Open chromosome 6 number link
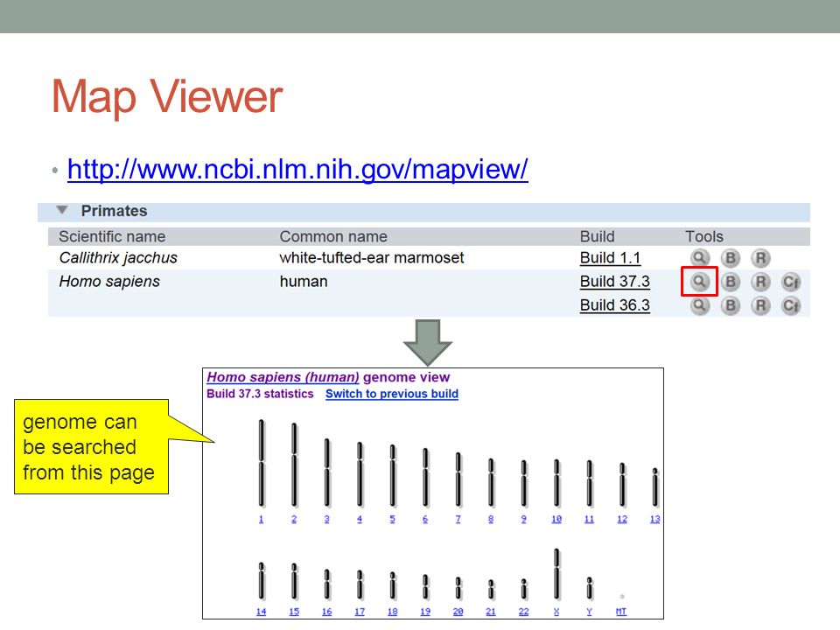This screenshot has width=840, height=630. (x=425, y=519)
